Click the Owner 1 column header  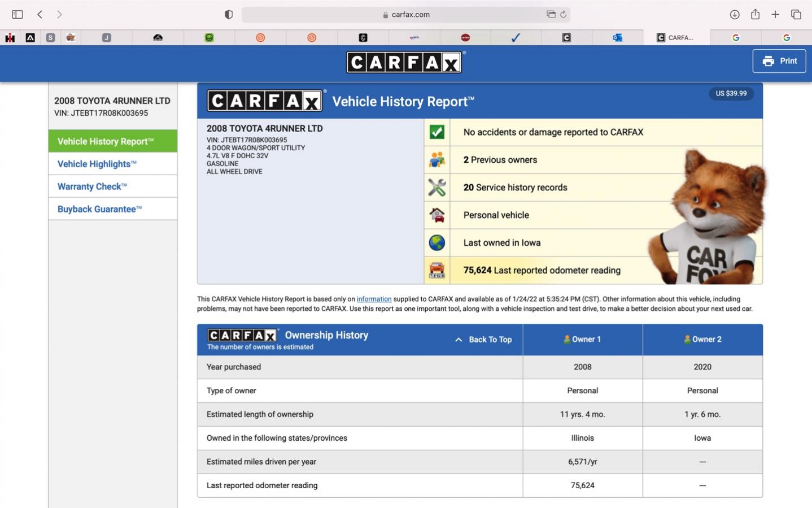coord(582,340)
